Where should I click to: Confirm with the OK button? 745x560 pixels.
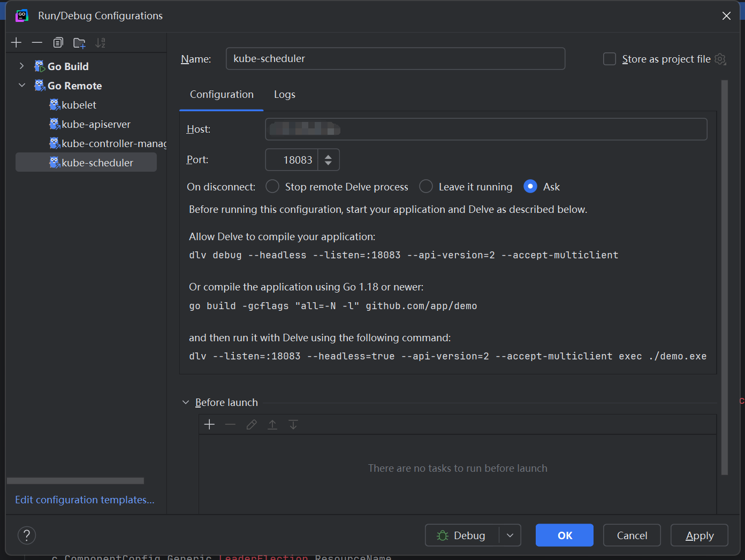point(565,535)
